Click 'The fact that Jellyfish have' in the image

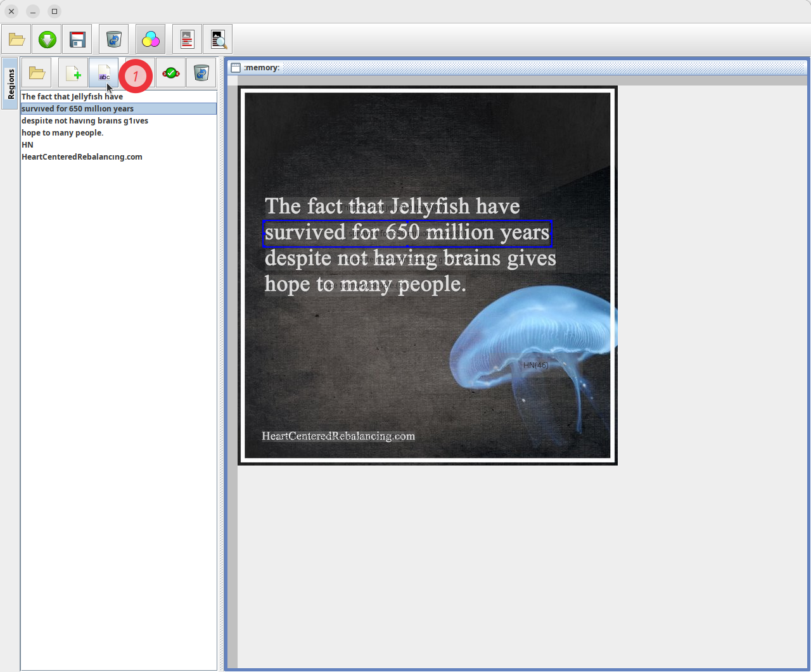[392, 206]
